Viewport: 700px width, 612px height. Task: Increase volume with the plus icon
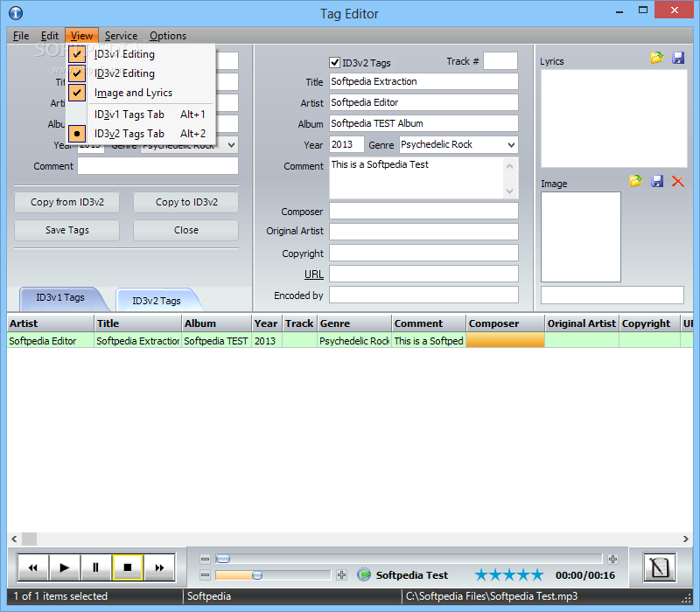click(x=341, y=575)
